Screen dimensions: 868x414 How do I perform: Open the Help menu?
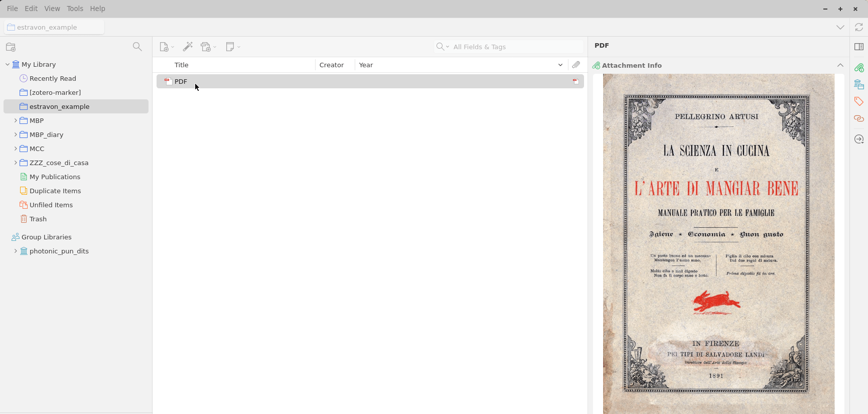(x=97, y=9)
